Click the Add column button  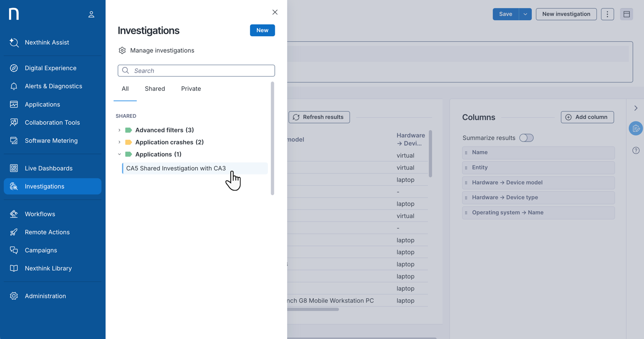[x=587, y=117]
